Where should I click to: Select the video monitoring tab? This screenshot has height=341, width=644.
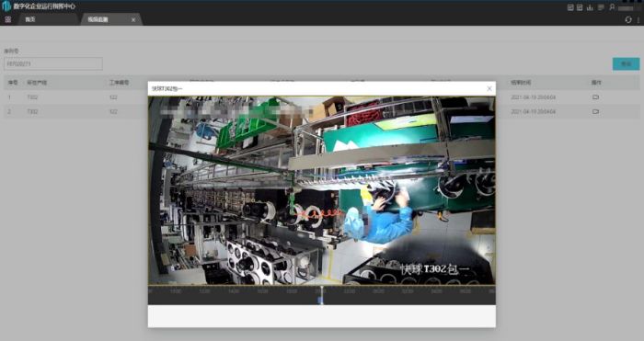click(x=98, y=19)
